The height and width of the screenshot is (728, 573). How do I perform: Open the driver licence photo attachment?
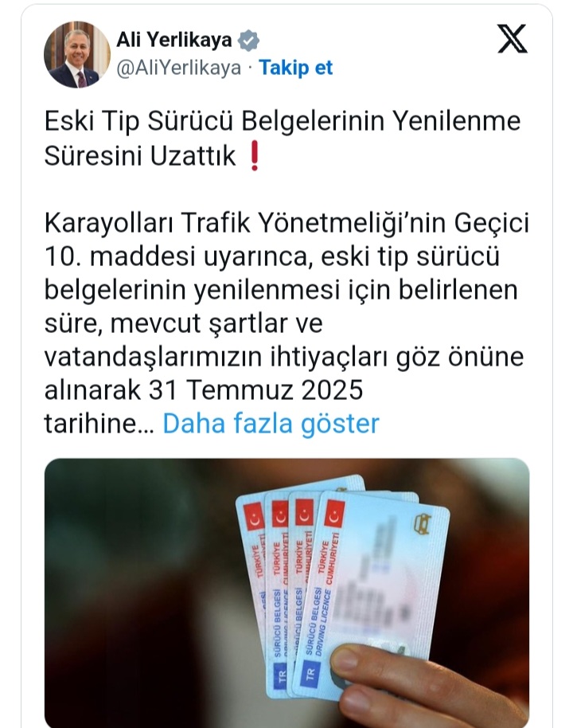point(286,593)
